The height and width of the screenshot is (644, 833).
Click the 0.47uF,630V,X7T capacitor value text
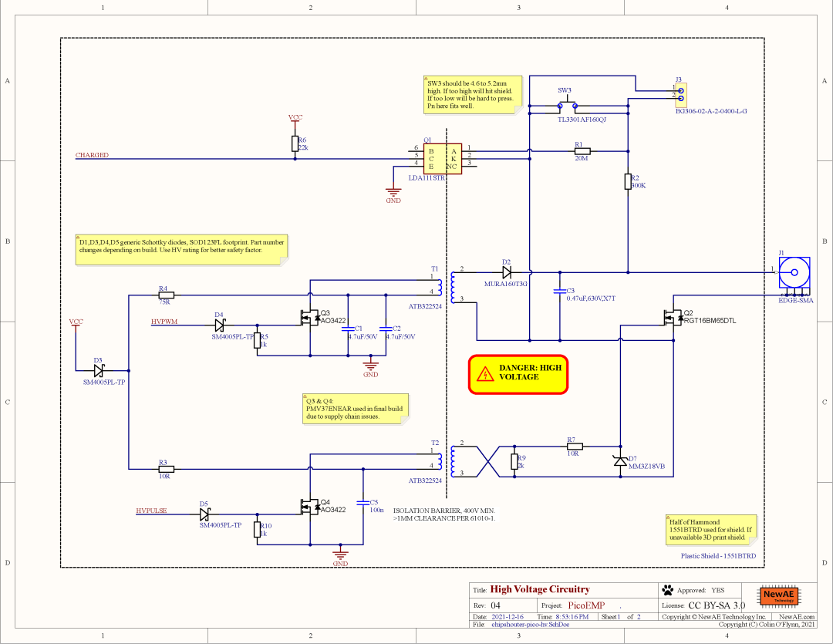[591, 298]
